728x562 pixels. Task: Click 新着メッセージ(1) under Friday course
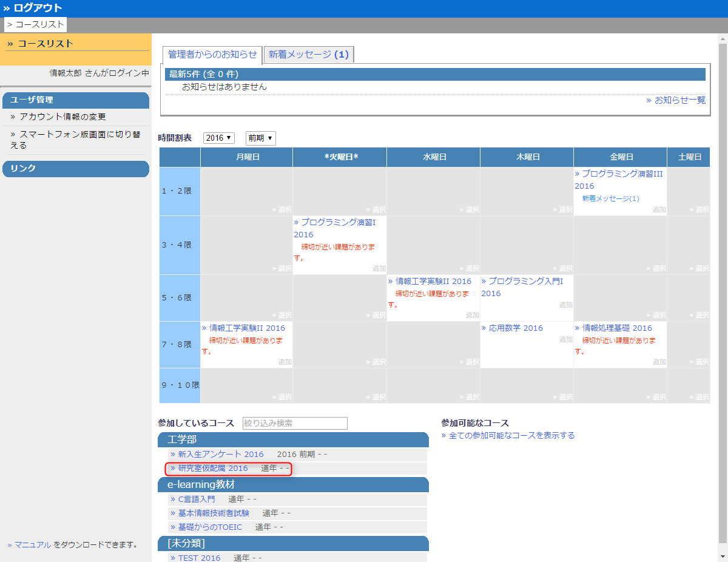point(610,198)
